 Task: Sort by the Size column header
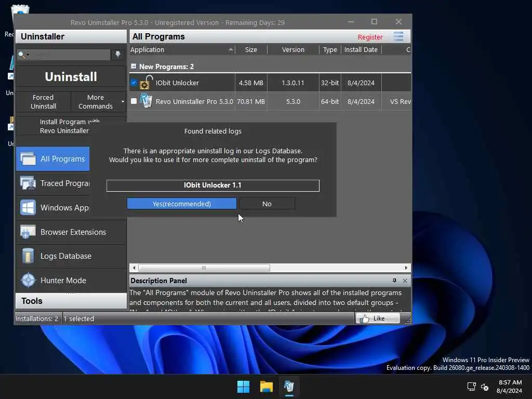pos(251,49)
